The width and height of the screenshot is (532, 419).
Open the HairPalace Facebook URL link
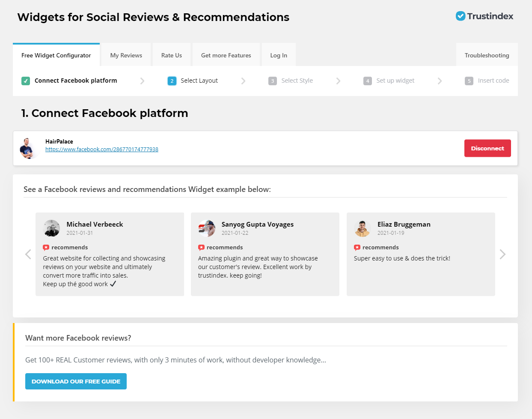pyautogui.click(x=102, y=150)
